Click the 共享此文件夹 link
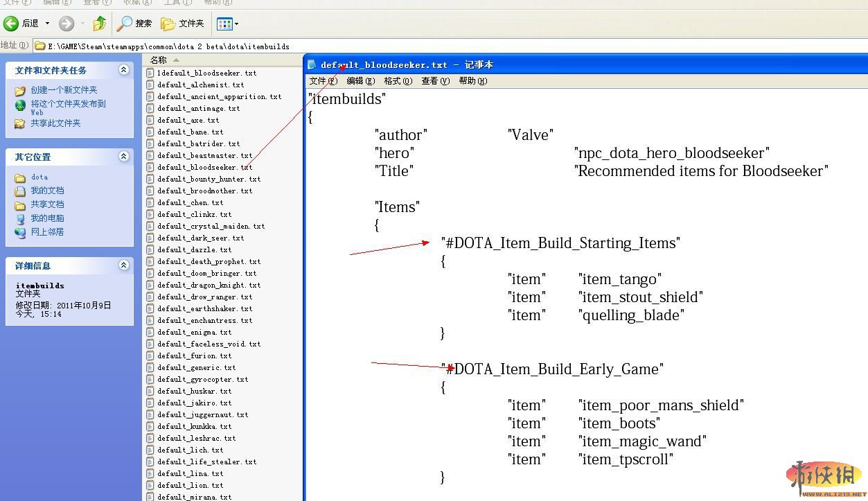868x501 pixels. (x=55, y=123)
